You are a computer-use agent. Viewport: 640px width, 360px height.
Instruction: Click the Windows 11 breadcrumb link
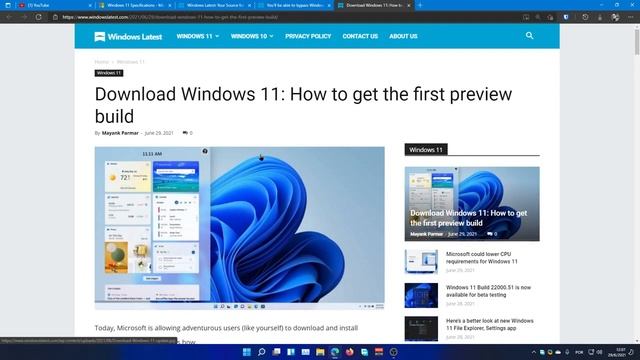131,62
